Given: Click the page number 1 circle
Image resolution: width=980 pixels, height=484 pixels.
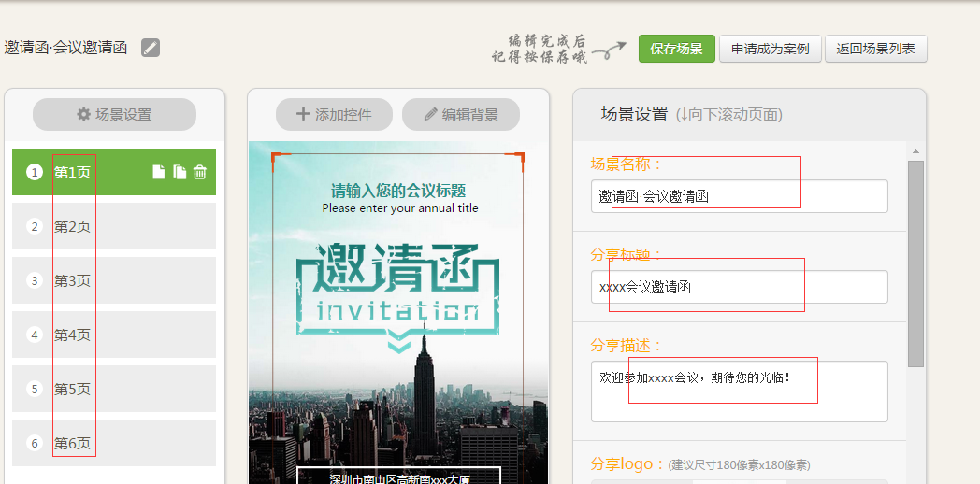Looking at the screenshot, I should (35, 172).
